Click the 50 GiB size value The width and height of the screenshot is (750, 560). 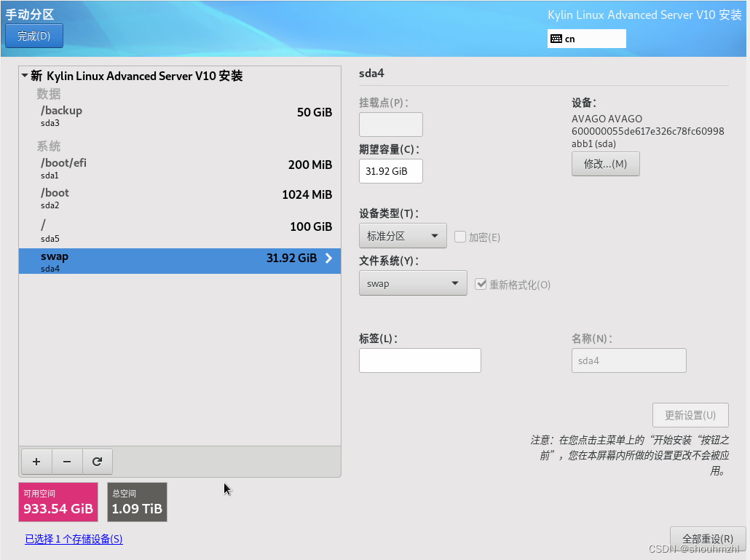point(315,112)
